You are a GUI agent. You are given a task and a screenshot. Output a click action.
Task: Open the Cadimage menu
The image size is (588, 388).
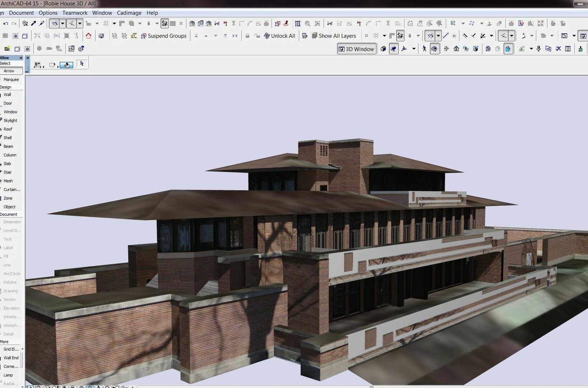click(129, 13)
